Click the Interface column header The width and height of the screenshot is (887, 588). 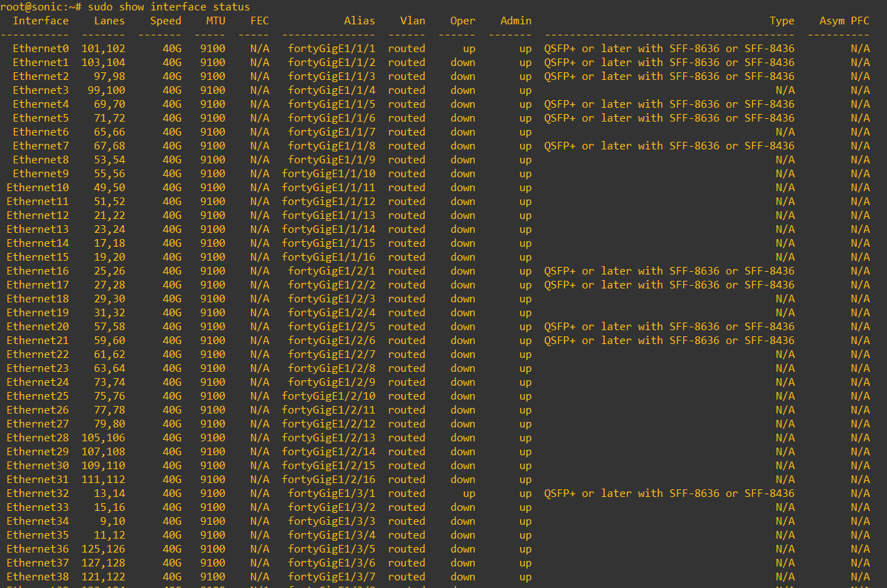(41, 20)
